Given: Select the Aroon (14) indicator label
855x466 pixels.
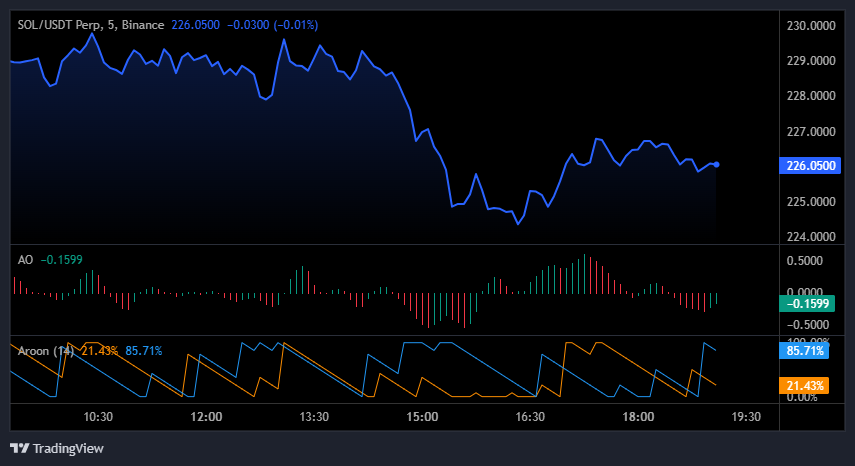Looking at the screenshot, I should [46, 350].
